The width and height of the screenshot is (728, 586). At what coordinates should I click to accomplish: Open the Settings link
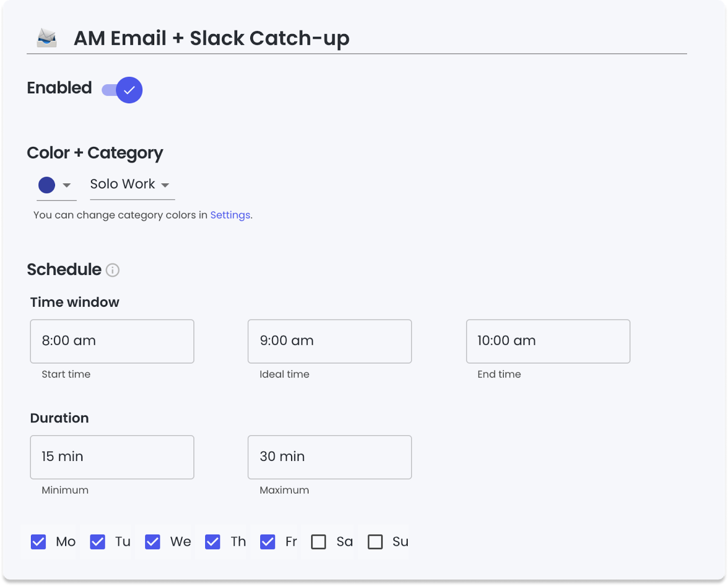click(x=230, y=215)
